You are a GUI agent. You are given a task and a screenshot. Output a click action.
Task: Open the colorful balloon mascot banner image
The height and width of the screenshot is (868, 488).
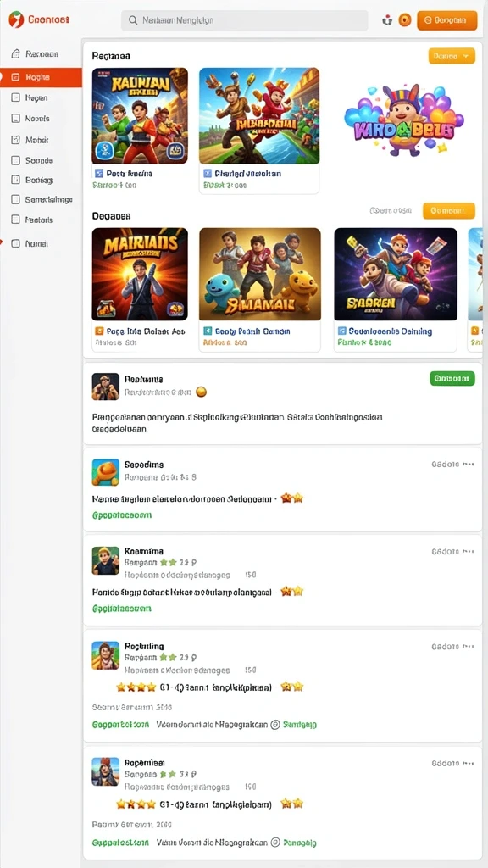coord(403,120)
